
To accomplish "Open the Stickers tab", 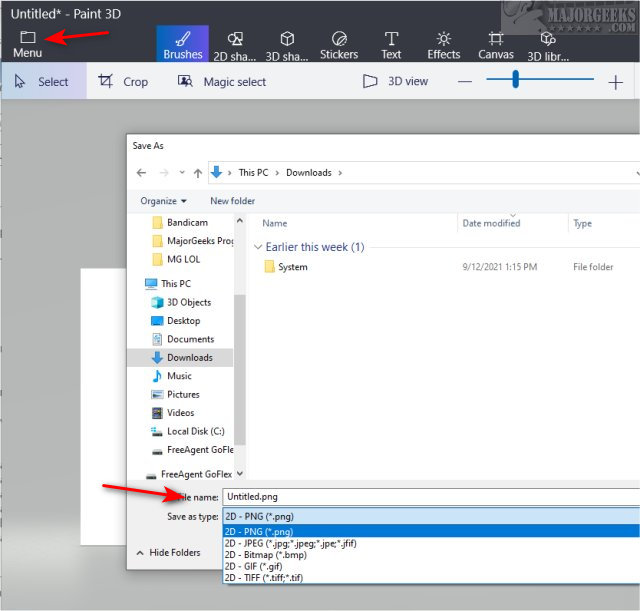I will 339,45.
